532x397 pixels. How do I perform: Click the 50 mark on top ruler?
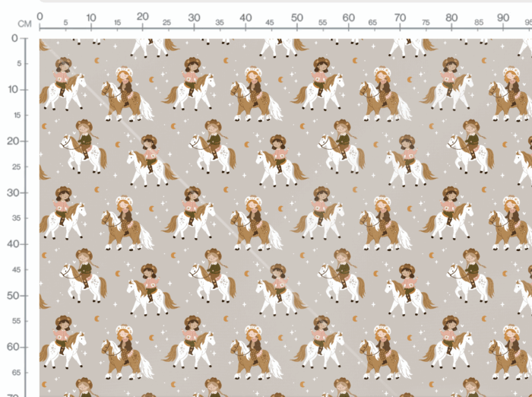297,17
